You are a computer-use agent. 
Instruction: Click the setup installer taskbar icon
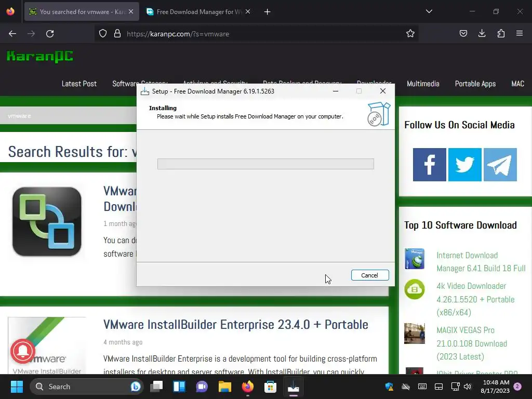[293, 387]
